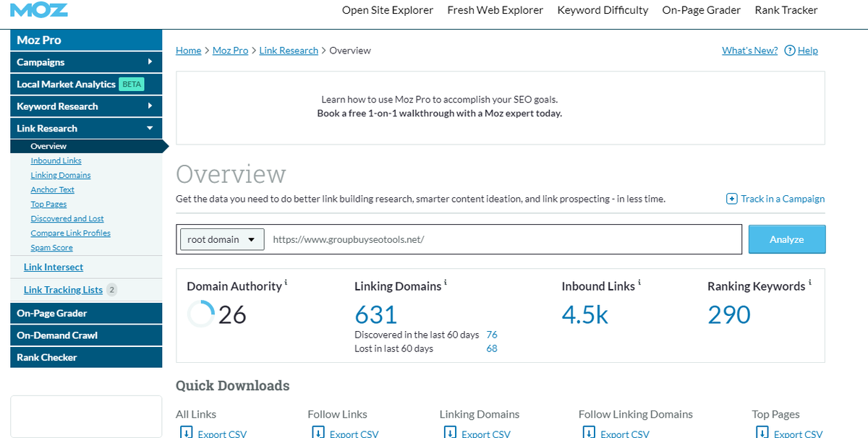Open Spam Score sidebar link

pos(51,247)
